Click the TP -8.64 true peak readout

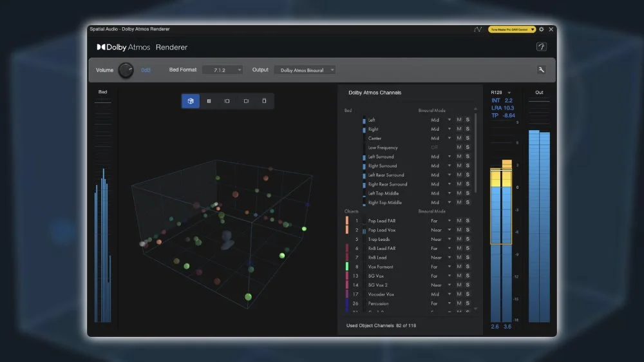[x=503, y=115]
